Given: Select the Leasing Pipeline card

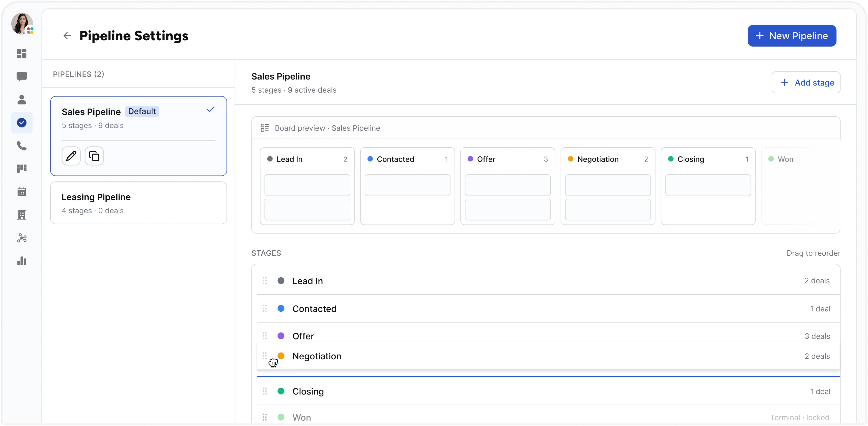Looking at the screenshot, I should point(138,203).
